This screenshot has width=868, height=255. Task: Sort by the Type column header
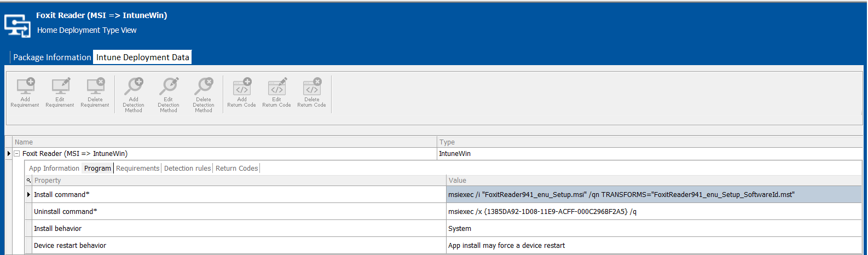(650, 142)
